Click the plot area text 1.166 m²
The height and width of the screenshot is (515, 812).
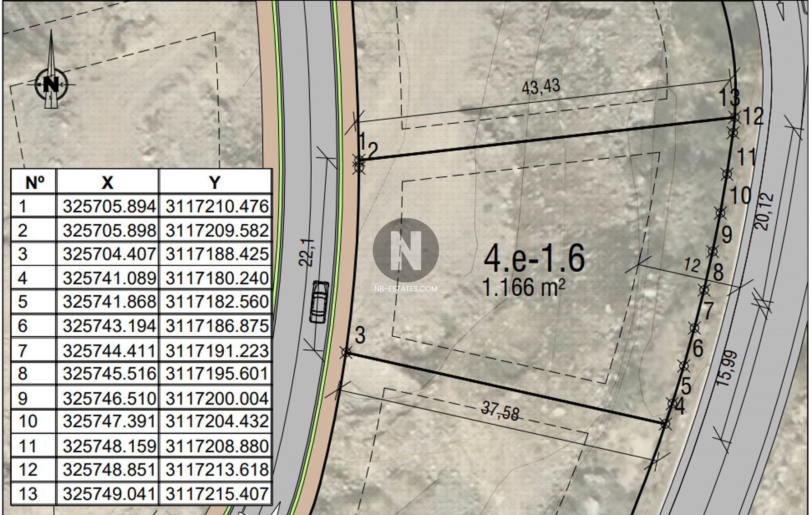[x=523, y=287]
